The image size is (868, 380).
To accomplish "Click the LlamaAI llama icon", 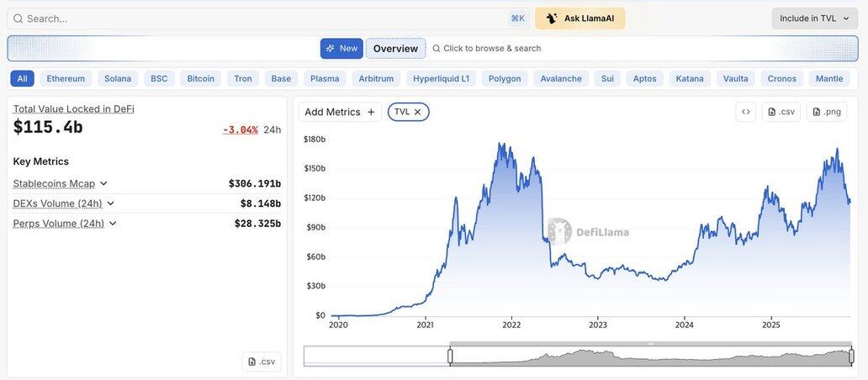I will click(552, 18).
